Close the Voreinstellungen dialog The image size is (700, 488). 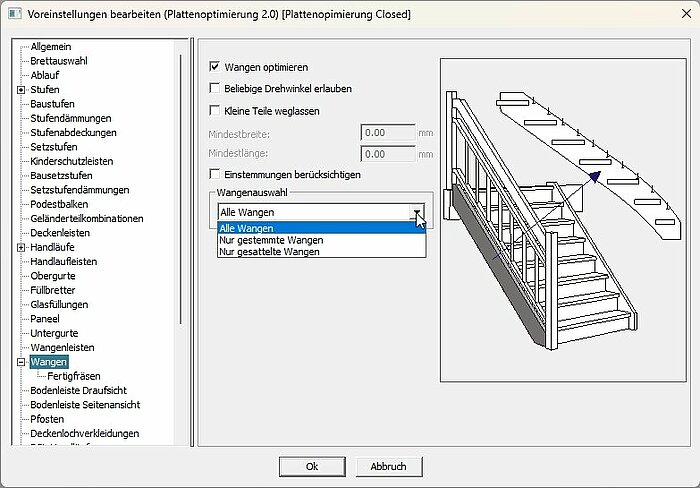pyautogui.click(x=686, y=14)
